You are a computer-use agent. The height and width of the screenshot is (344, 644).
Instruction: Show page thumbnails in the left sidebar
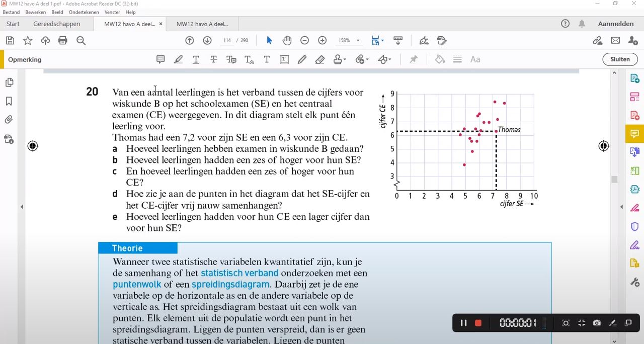pos(9,82)
